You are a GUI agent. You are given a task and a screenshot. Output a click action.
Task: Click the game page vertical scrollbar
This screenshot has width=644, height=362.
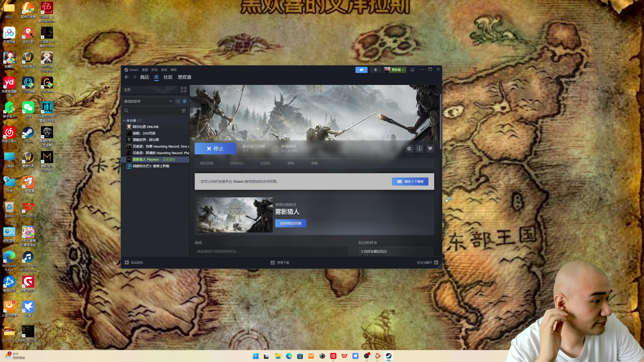440,122
